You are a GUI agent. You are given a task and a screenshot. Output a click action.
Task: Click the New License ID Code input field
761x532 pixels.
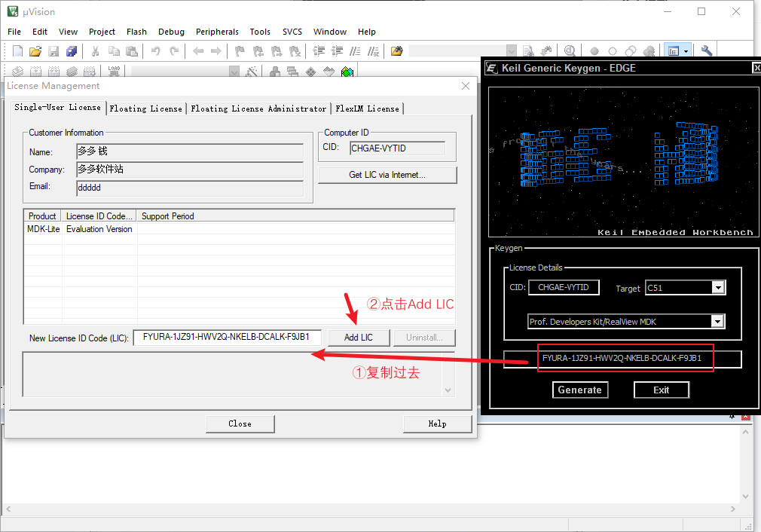point(227,337)
